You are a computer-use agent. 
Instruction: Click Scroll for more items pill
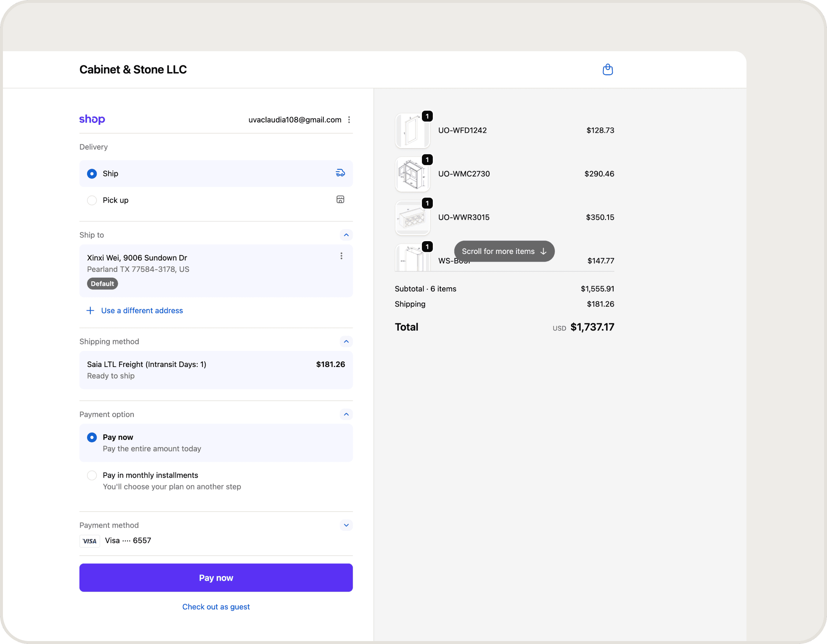pos(504,251)
